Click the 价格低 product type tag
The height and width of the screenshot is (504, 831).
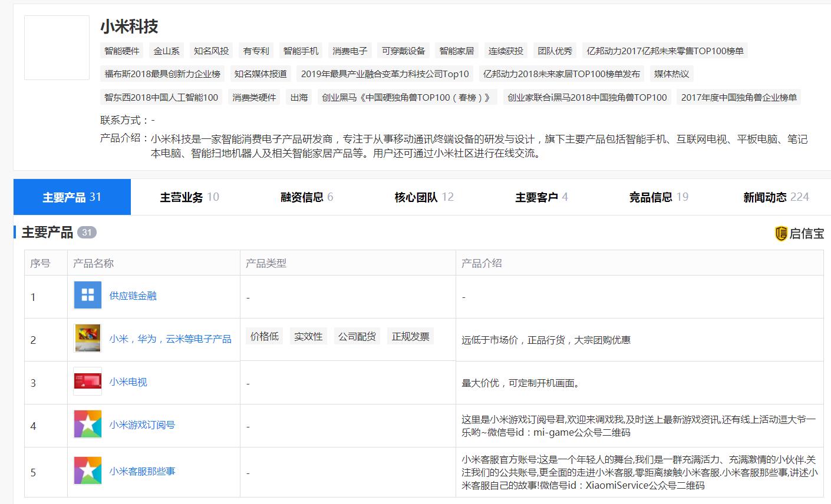click(265, 336)
